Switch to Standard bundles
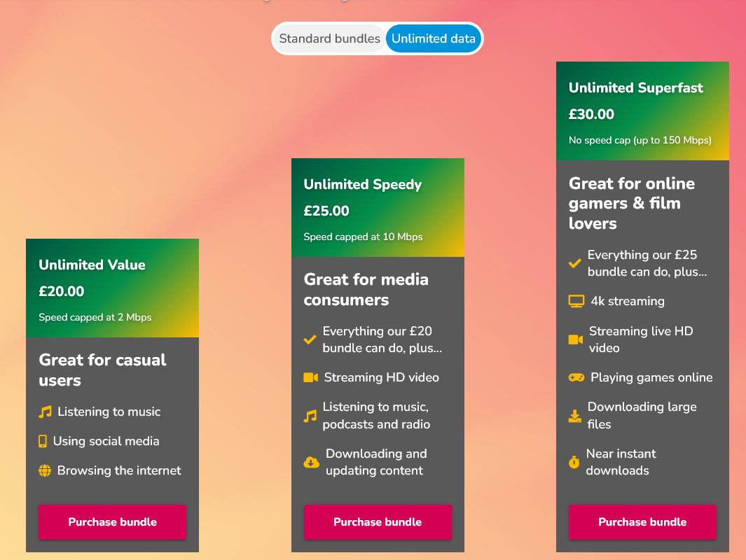Screen dimensions: 746x560 330,38
